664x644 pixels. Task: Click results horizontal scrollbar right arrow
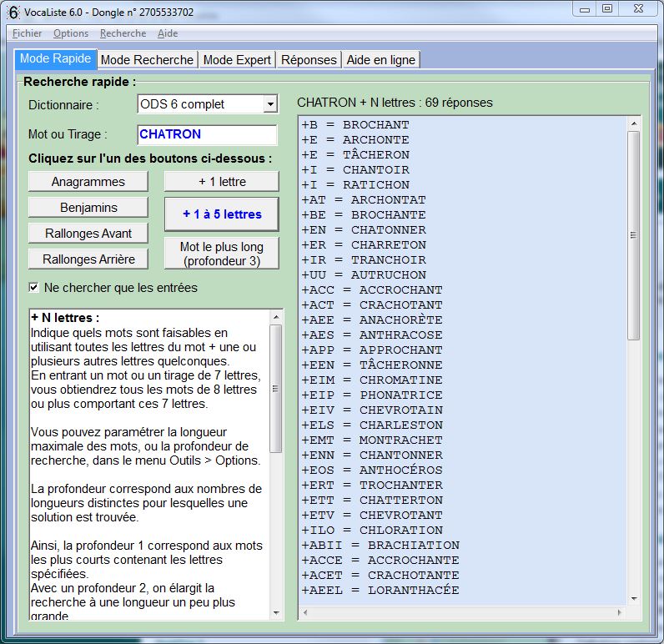[x=620, y=612]
